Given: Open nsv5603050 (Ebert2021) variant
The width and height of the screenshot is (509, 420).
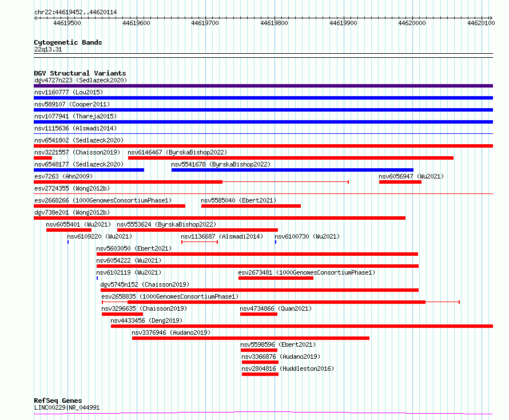Looking at the screenshot, I should pos(134,248).
